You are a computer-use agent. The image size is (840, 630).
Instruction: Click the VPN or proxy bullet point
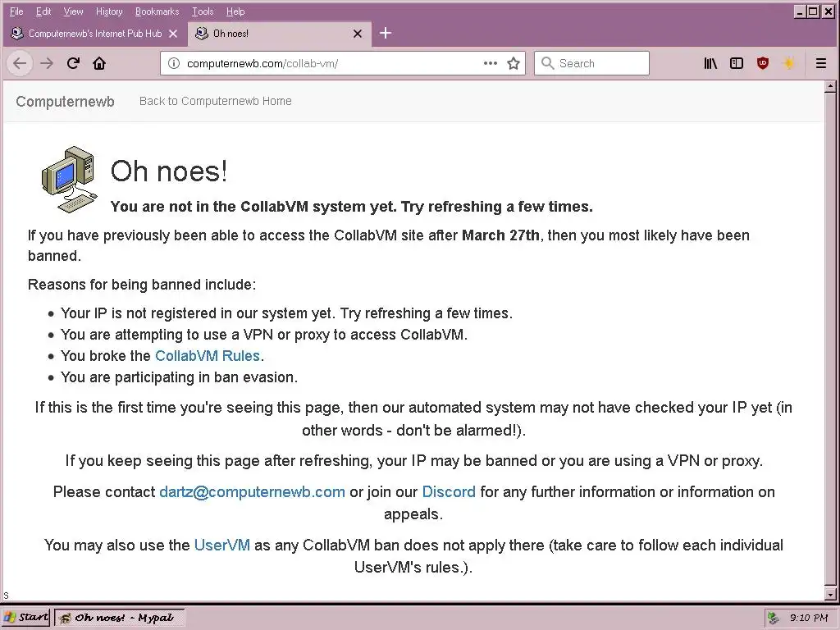264,335
